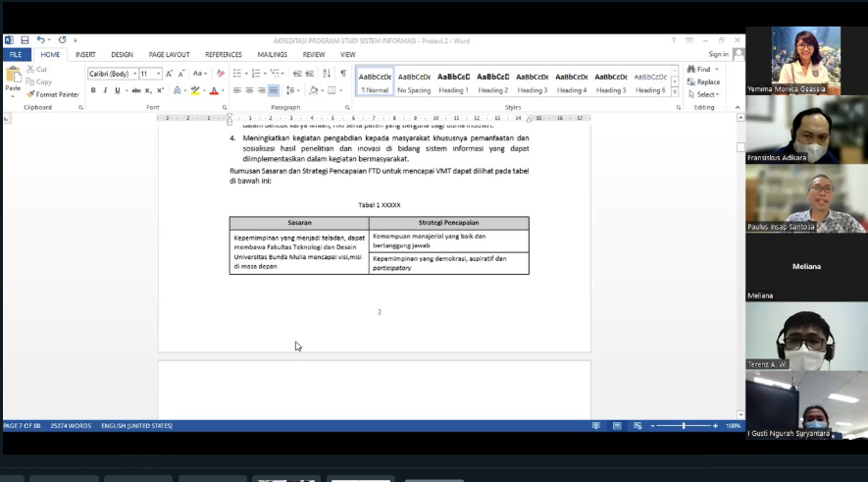This screenshot has width=868, height=482.
Task: Click the zoom slider handle
Action: click(x=685, y=425)
